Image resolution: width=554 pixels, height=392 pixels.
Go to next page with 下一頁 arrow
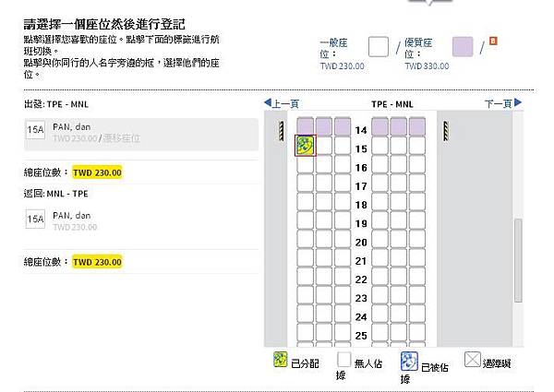499,104
